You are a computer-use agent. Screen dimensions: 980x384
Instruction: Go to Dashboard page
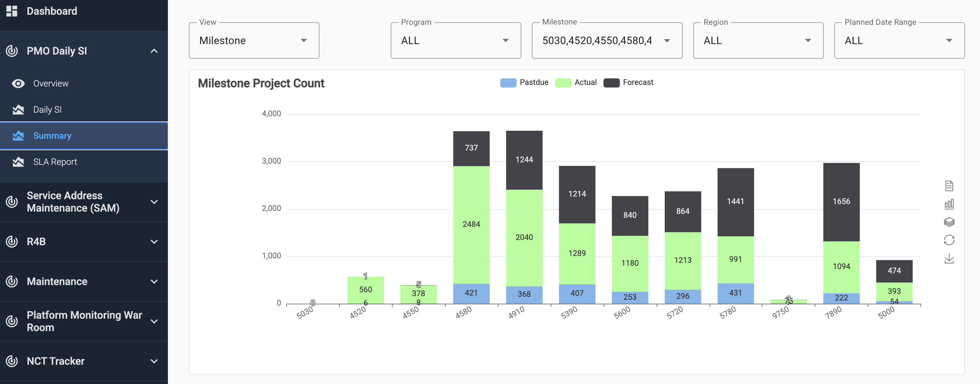click(52, 11)
